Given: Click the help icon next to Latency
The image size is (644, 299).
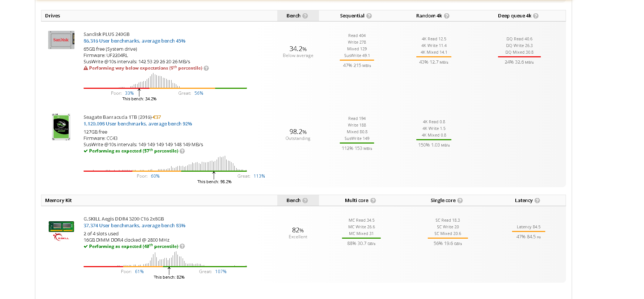Looking at the screenshot, I should tap(537, 201).
